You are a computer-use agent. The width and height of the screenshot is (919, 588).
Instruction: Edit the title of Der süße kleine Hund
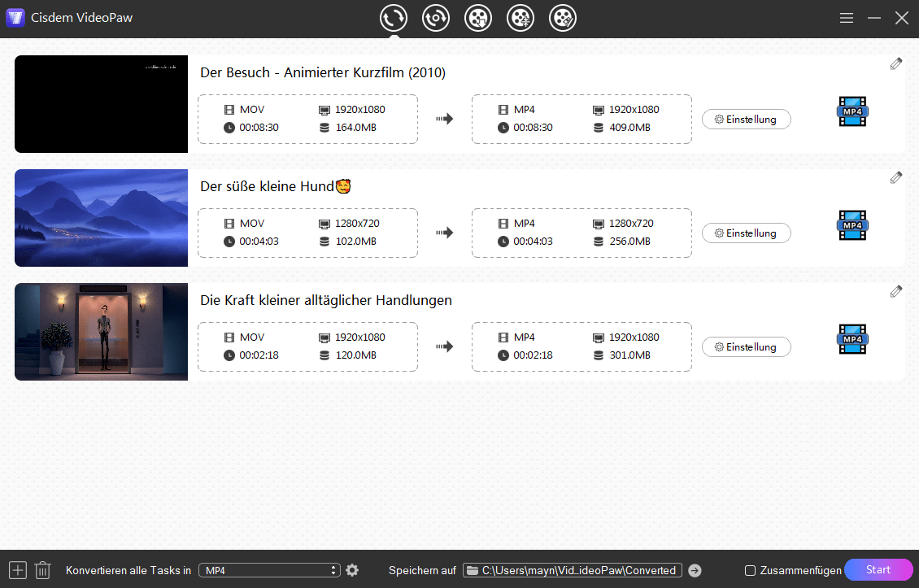coord(896,177)
